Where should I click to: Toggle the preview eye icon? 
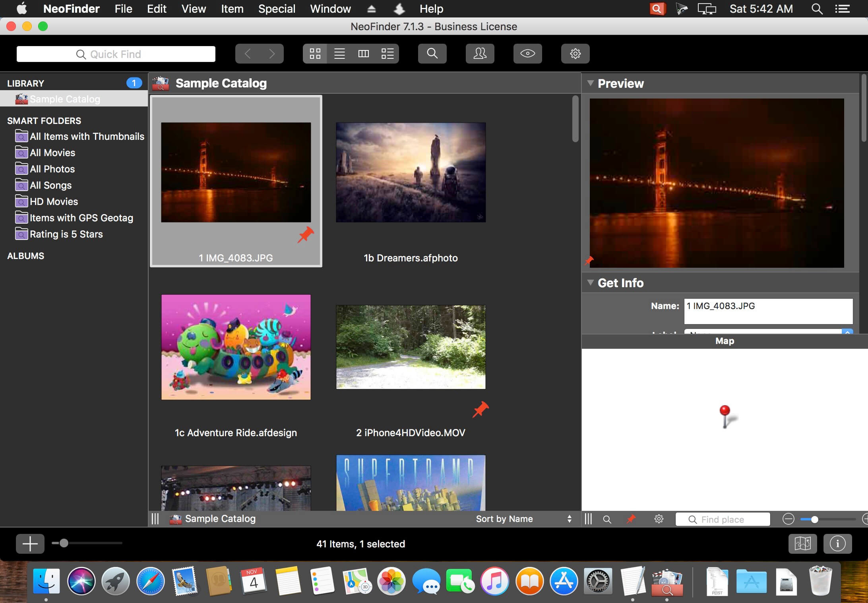coord(528,53)
